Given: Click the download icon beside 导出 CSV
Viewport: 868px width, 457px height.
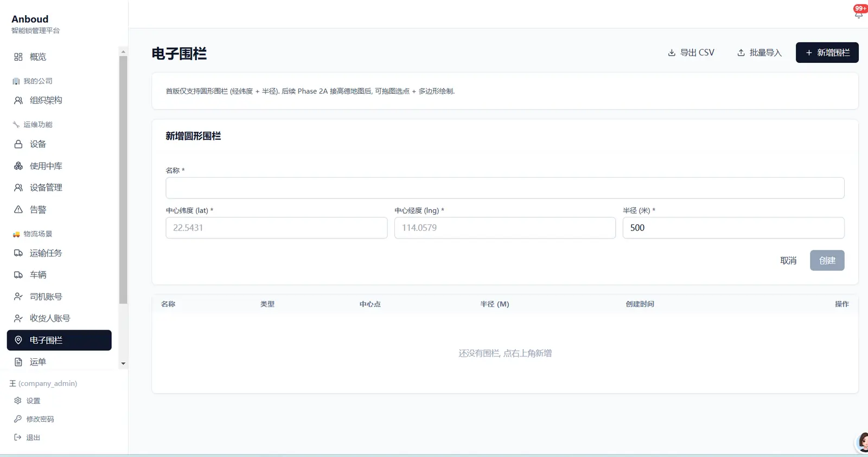Looking at the screenshot, I should (672, 53).
